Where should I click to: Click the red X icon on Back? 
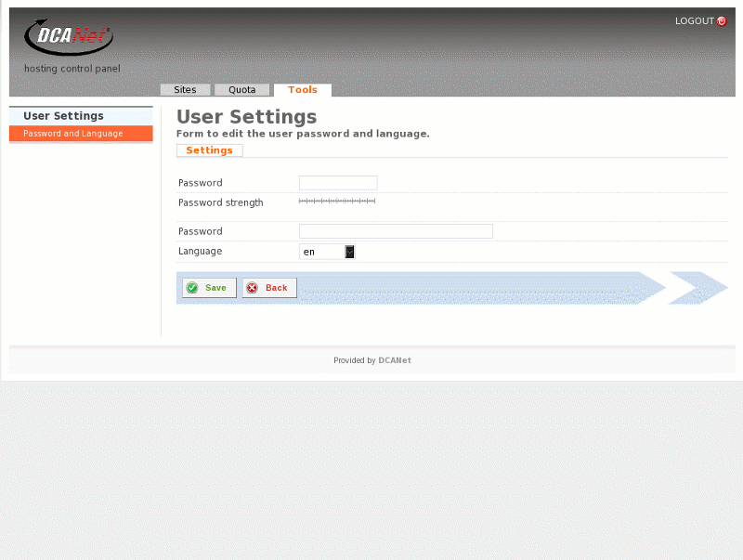pos(252,288)
